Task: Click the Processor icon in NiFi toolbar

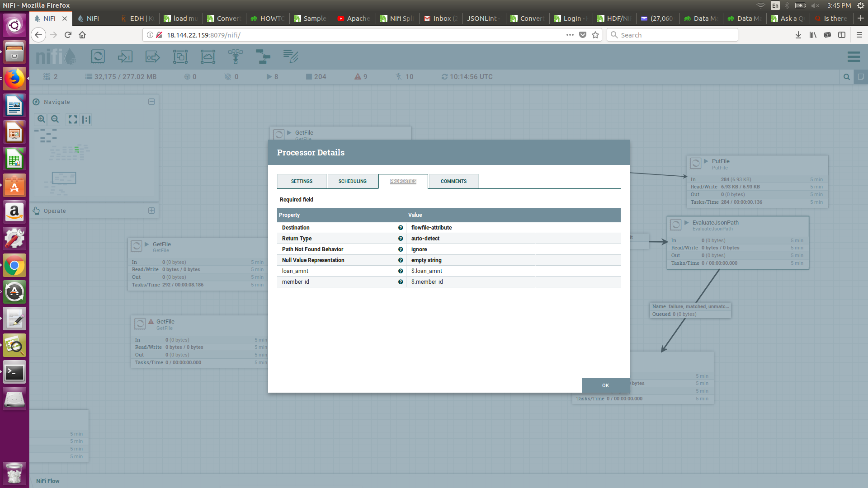Action: tap(98, 56)
